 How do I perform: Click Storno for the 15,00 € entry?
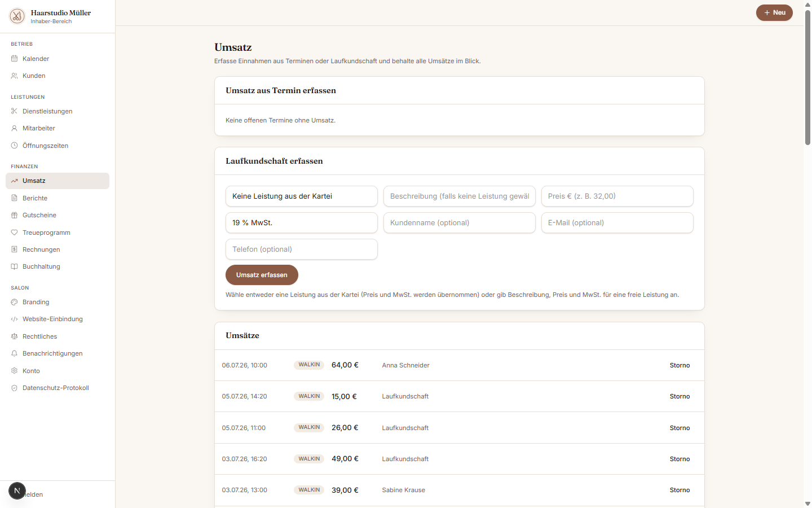click(x=679, y=396)
